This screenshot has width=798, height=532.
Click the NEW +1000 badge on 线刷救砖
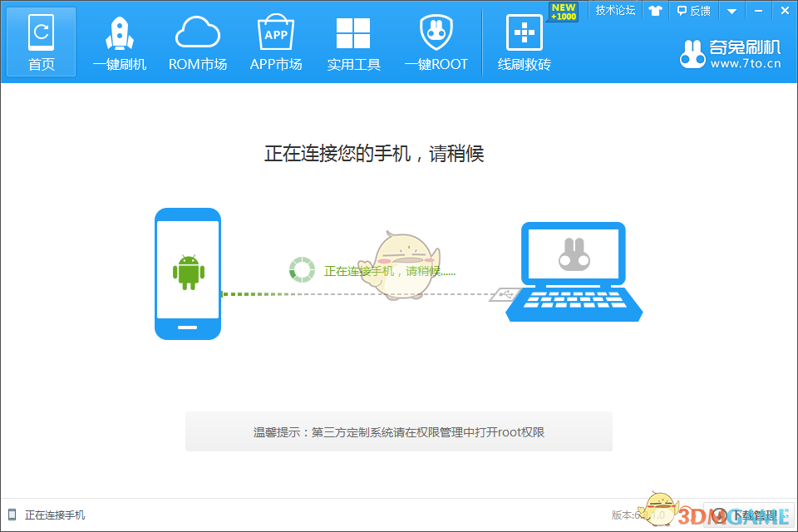click(x=562, y=12)
